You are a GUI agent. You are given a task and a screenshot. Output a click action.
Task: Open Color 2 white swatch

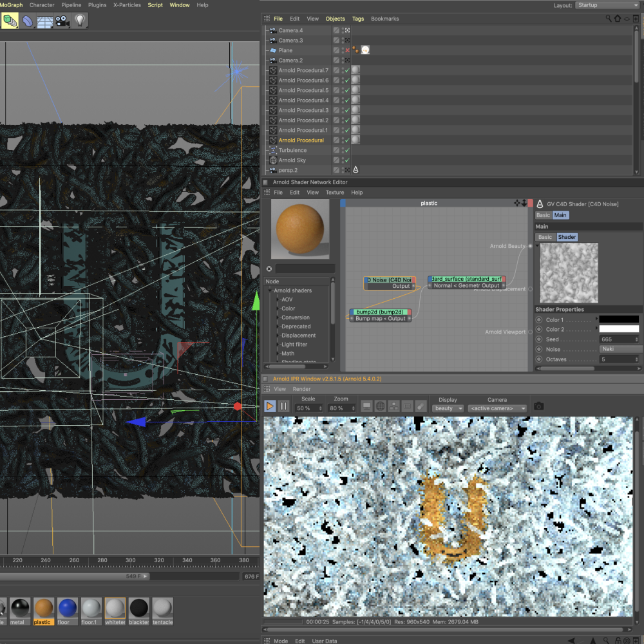(618, 329)
